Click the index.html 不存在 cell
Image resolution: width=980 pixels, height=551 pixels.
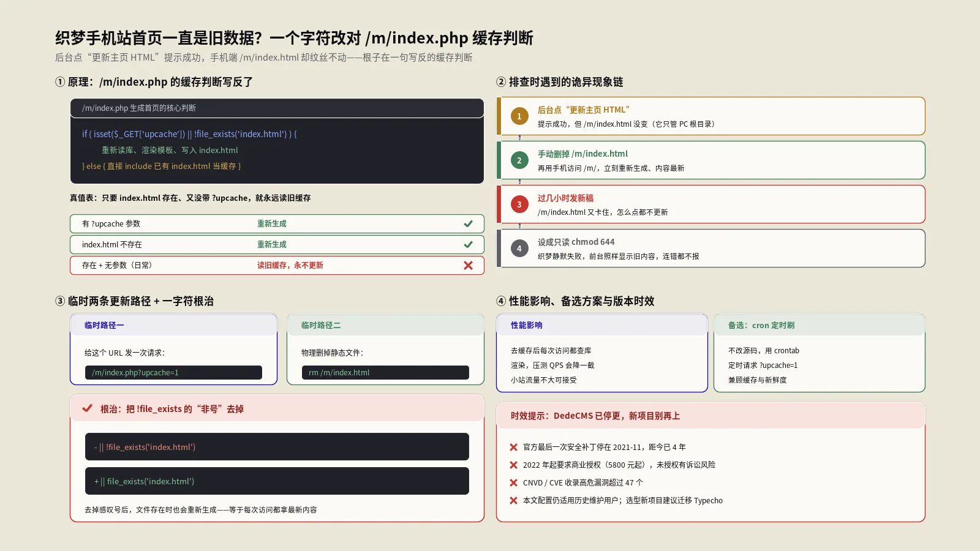tap(112, 244)
